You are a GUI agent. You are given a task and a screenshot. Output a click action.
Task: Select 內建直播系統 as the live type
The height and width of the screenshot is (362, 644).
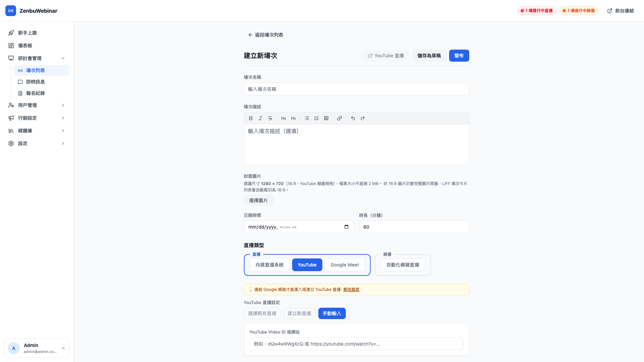(269, 265)
